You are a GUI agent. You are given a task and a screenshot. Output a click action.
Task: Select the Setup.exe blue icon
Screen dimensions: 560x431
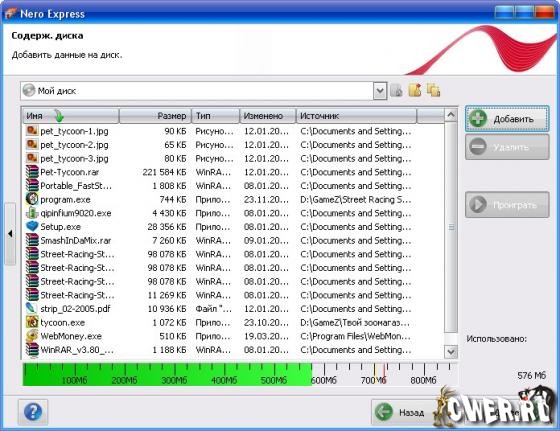pyautogui.click(x=32, y=226)
